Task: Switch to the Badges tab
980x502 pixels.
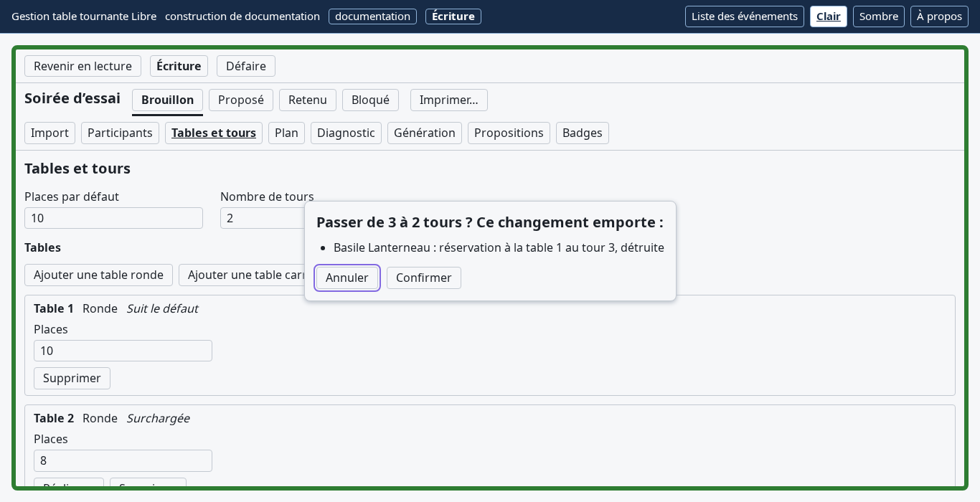Action: (x=583, y=133)
